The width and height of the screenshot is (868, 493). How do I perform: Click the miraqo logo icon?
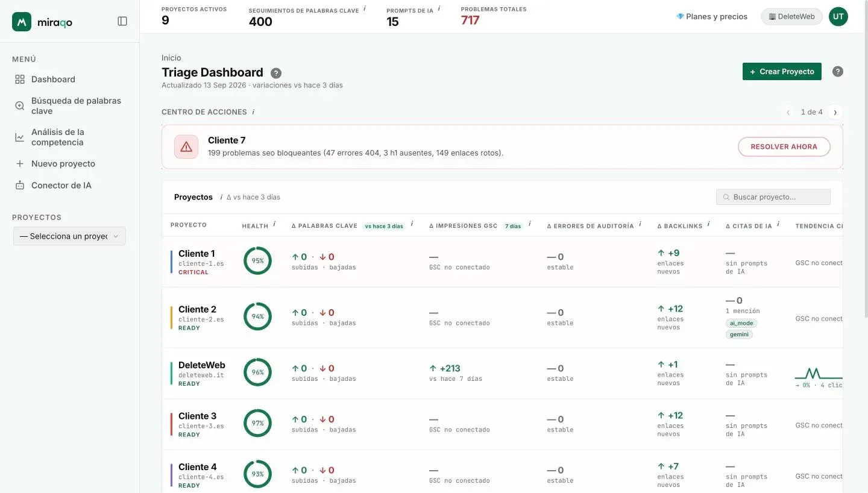[22, 22]
